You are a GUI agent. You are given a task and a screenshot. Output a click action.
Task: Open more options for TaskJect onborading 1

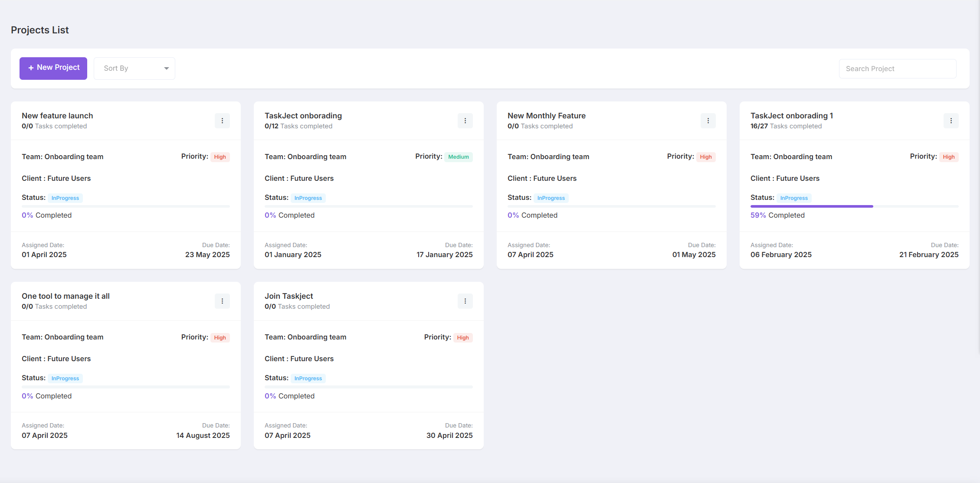(951, 121)
